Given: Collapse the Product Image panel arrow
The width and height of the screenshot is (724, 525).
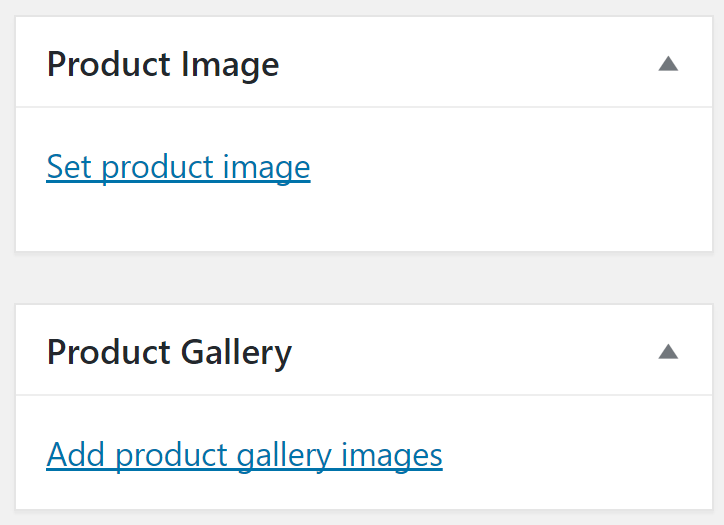Looking at the screenshot, I should (668, 64).
